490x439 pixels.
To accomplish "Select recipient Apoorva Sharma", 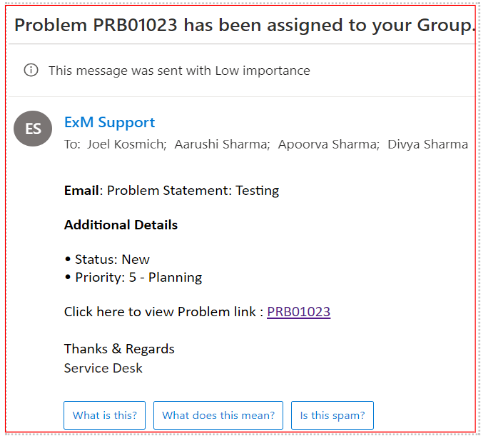I will (x=329, y=144).
